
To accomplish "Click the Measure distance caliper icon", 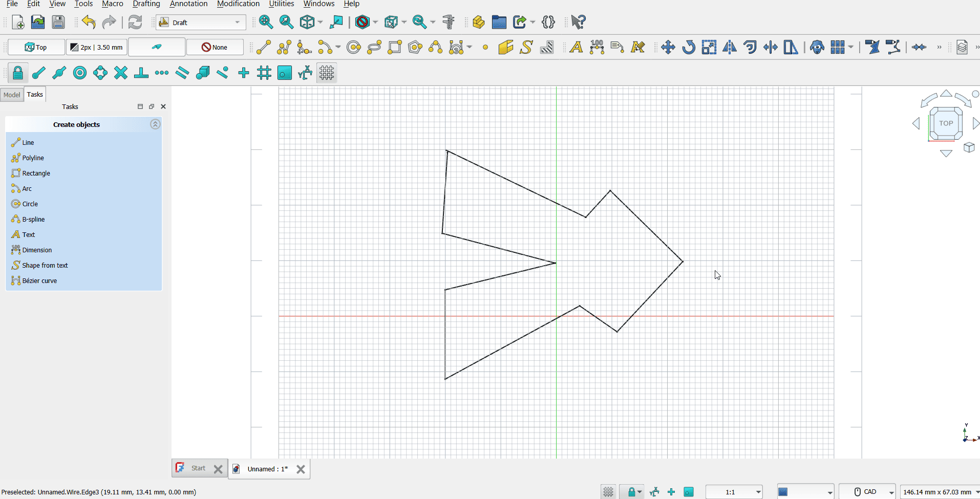I will 449,22.
